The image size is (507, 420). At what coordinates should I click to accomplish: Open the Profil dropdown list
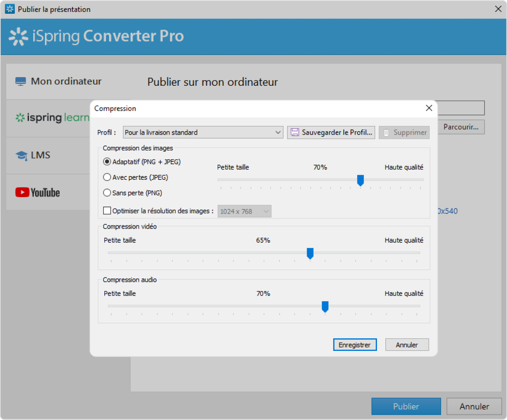click(203, 132)
